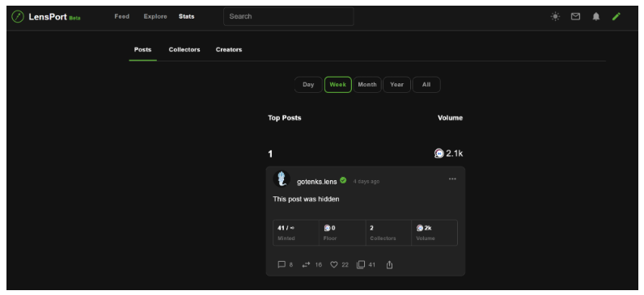
Task: Click the LensPort logo icon
Action: (x=18, y=16)
